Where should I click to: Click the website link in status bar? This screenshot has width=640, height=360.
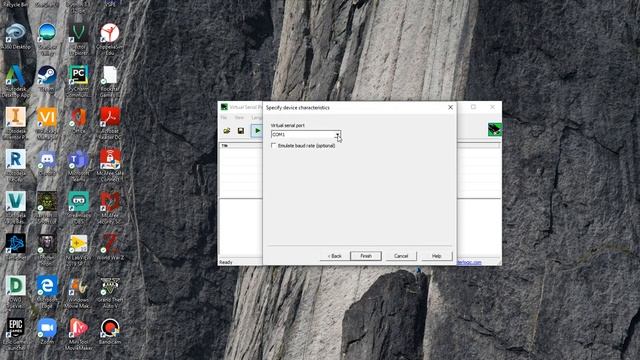click(x=469, y=262)
